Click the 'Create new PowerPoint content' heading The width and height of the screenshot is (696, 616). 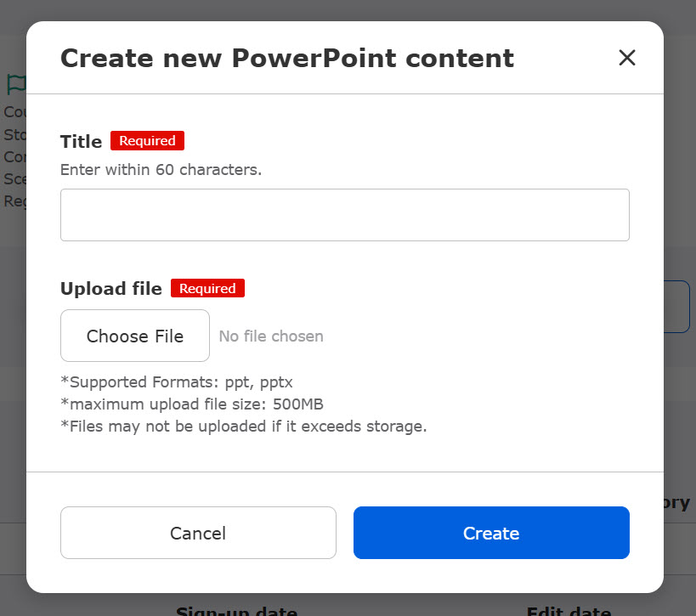click(286, 58)
